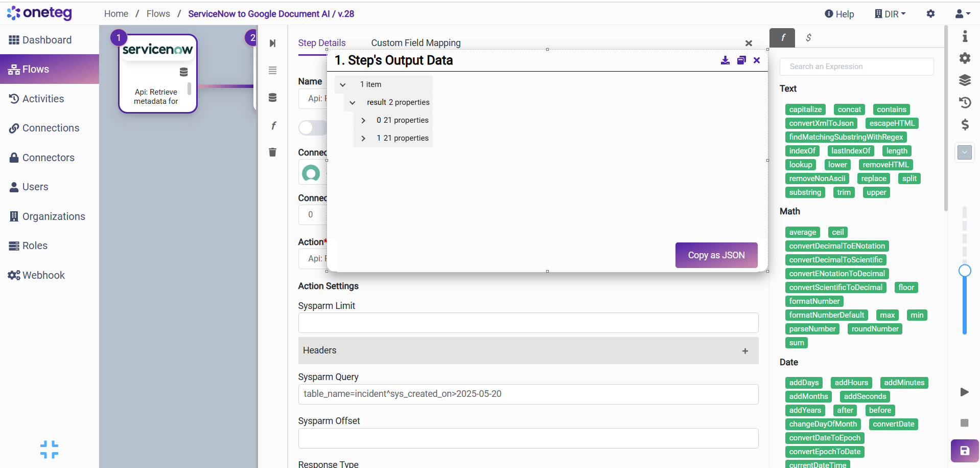Open the database icon in step toolbar
Screen dimensions: 980x468
(273, 98)
